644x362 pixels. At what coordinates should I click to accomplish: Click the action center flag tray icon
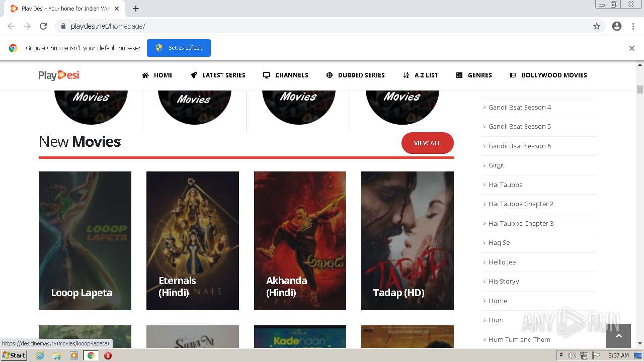(x=596, y=355)
